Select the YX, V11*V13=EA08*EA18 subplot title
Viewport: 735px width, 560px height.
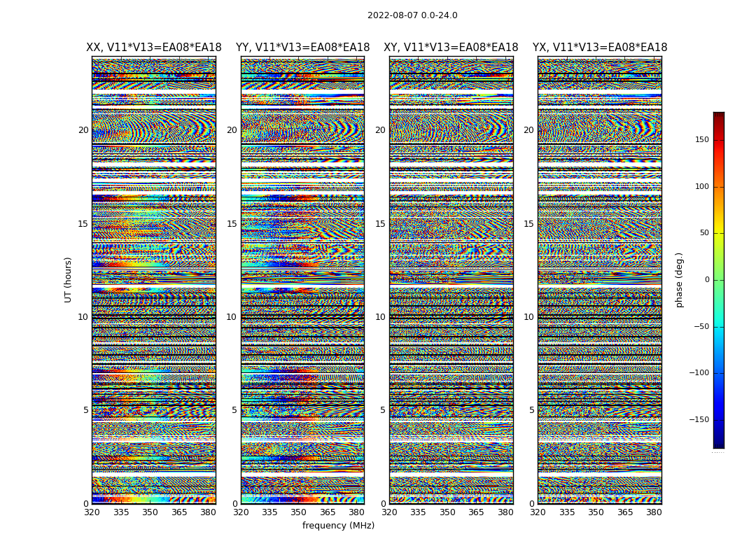point(599,48)
